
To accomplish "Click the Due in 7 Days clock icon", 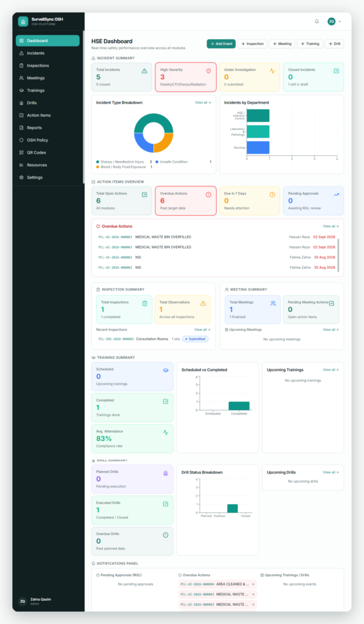I will tap(272, 194).
